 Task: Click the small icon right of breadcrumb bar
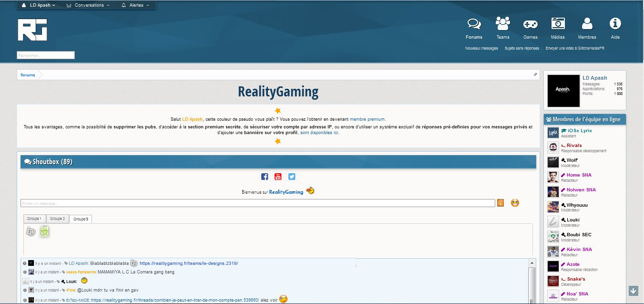pyautogui.click(x=535, y=74)
